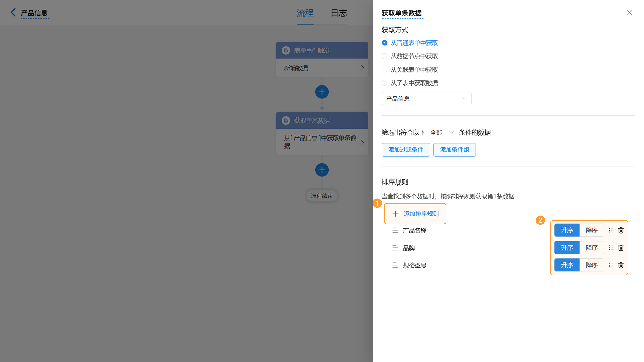Click the 获取单条数据 node header in flow
The image size is (644, 362).
click(322, 120)
